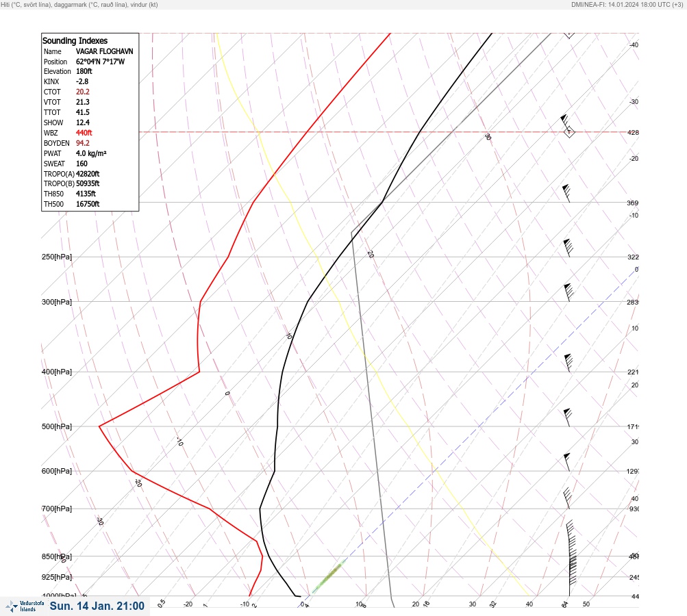Viewport: 687px width, 616px height.
Task: Click the wind barb at 700 hPa level
Action: [567, 498]
